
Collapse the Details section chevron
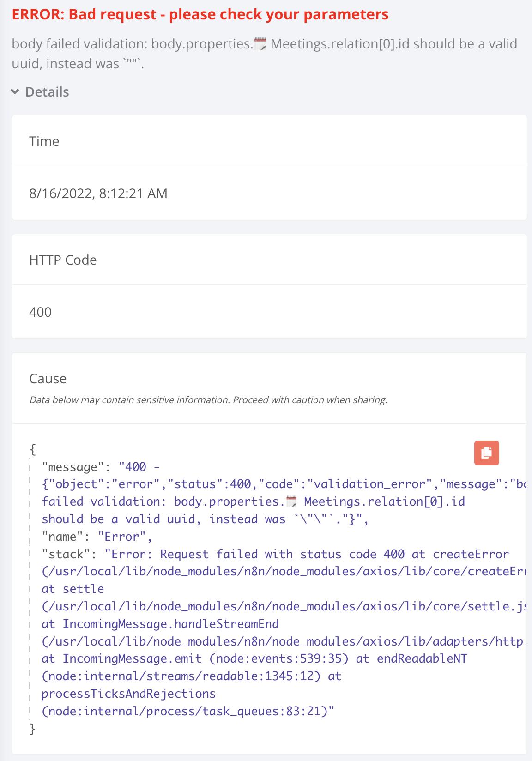15,92
